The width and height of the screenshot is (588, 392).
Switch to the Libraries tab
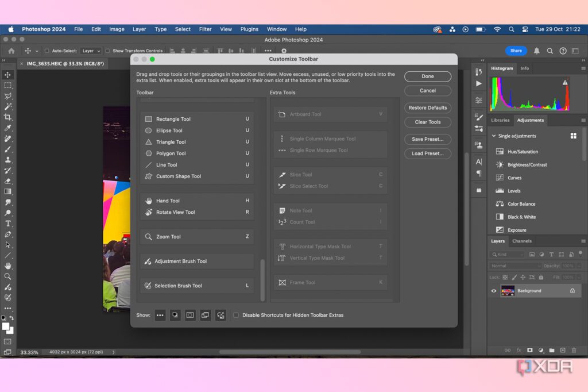click(x=500, y=120)
